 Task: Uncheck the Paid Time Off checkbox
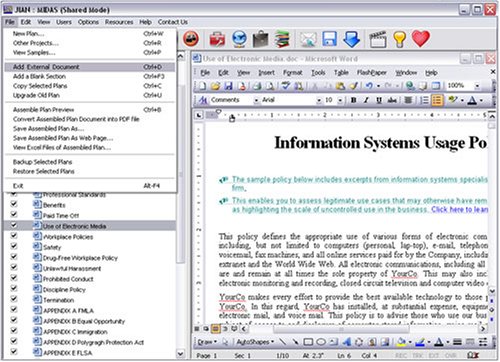pos(14,214)
